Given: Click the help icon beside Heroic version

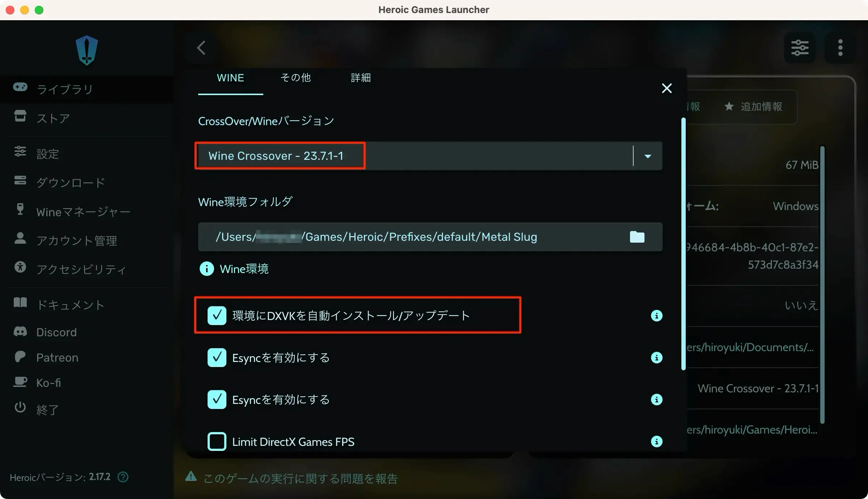Looking at the screenshot, I should click(x=123, y=477).
